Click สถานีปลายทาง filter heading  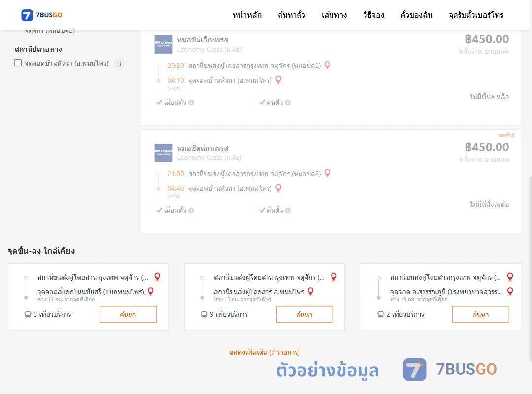[x=38, y=49]
